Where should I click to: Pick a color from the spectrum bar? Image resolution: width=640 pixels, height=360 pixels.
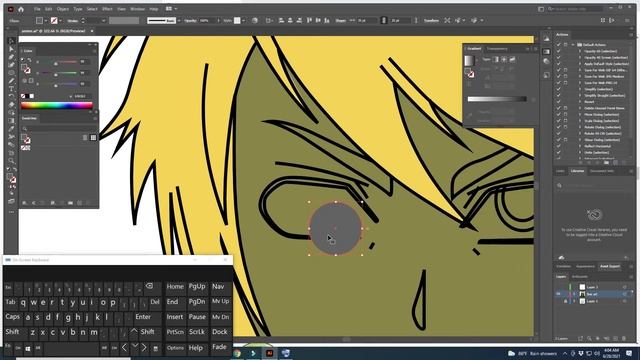point(57,106)
